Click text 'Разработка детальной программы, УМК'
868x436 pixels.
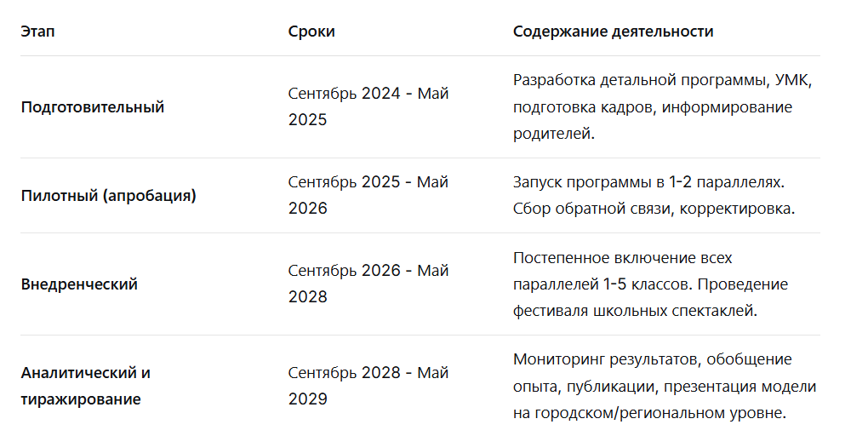click(x=663, y=80)
